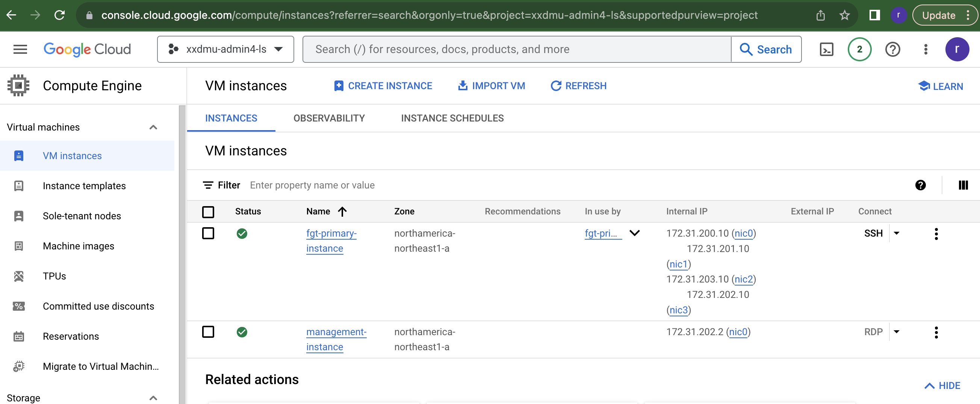The width and height of the screenshot is (980, 404).
Task: Open the Machine images icon
Action: coord(19,246)
